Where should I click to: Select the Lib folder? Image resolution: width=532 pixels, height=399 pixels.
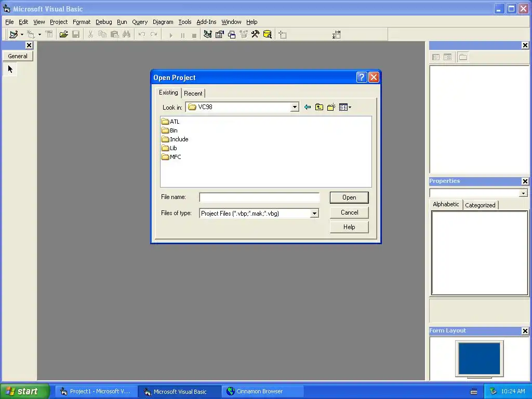[x=169, y=148]
